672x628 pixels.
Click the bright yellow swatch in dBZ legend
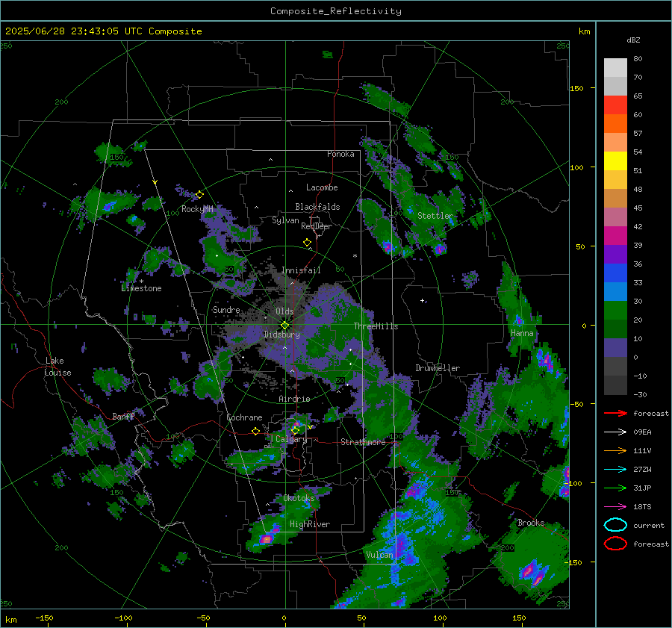pos(615,161)
